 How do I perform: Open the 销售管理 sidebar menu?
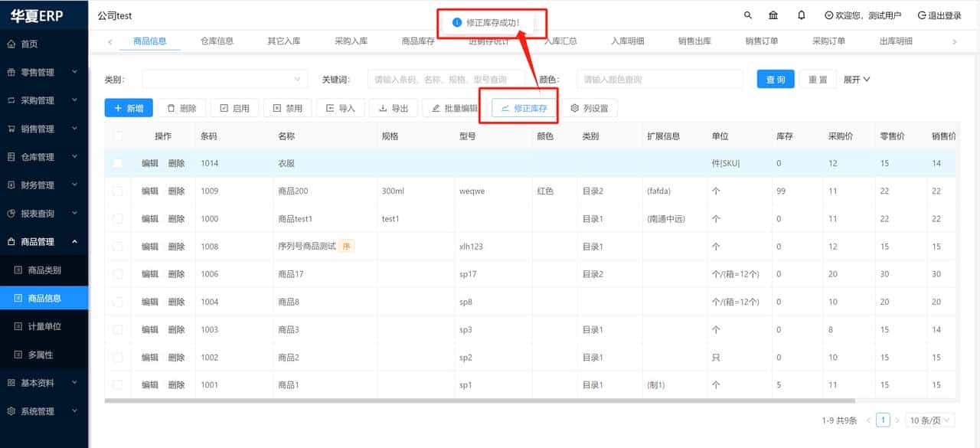[x=42, y=129]
